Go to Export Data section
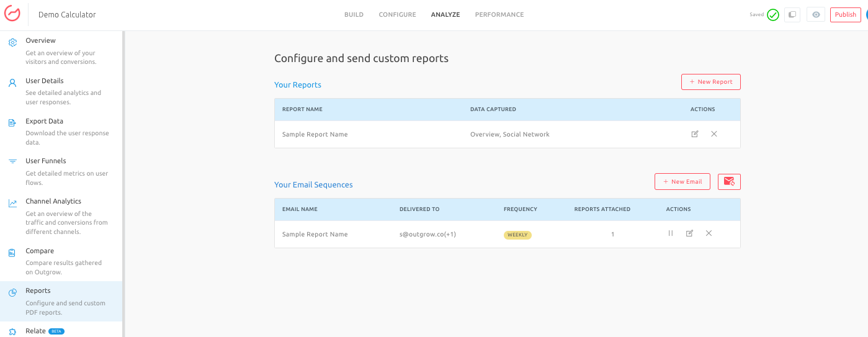The height and width of the screenshot is (337, 868). pyautogui.click(x=61, y=132)
